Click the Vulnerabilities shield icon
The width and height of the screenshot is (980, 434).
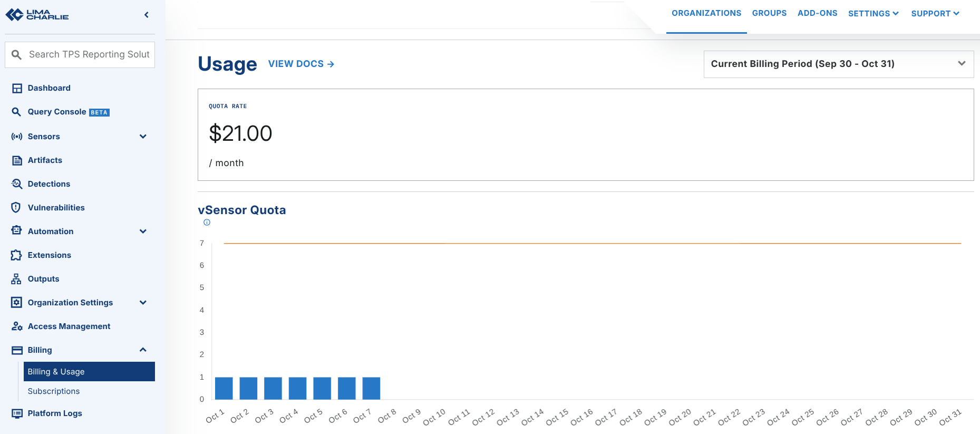click(16, 208)
